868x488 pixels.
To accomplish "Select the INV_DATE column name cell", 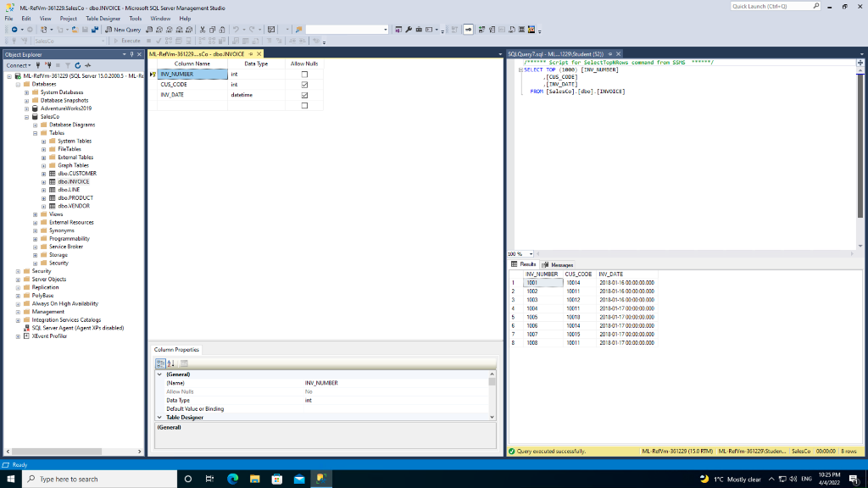I will pos(192,95).
